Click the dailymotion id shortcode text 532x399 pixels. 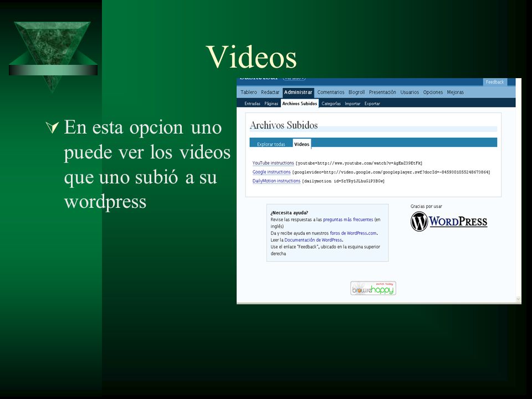coord(344,181)
